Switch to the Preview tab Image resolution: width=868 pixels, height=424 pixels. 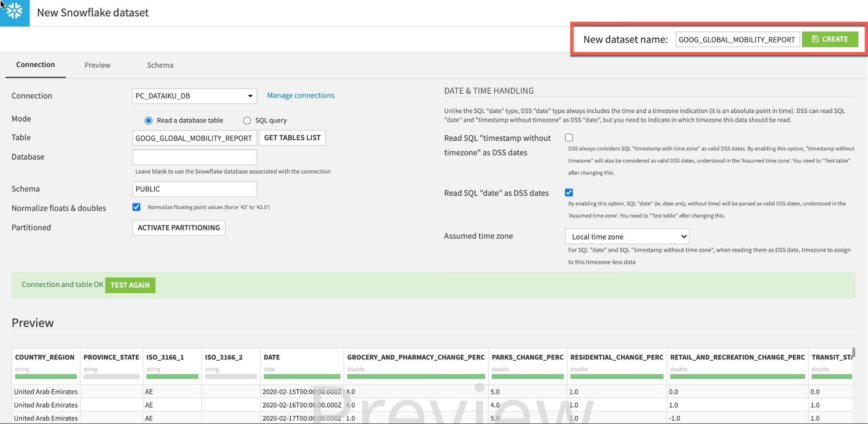[97, 65]
